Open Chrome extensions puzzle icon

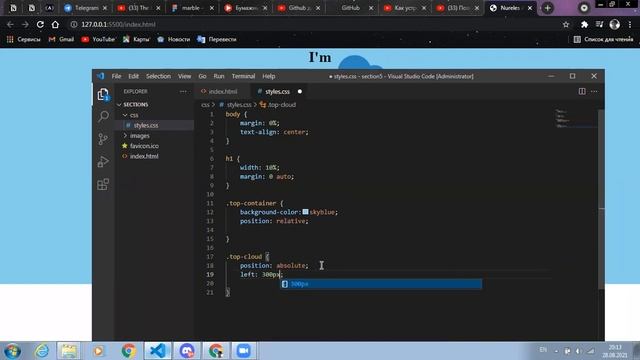[x=584, y=24]
